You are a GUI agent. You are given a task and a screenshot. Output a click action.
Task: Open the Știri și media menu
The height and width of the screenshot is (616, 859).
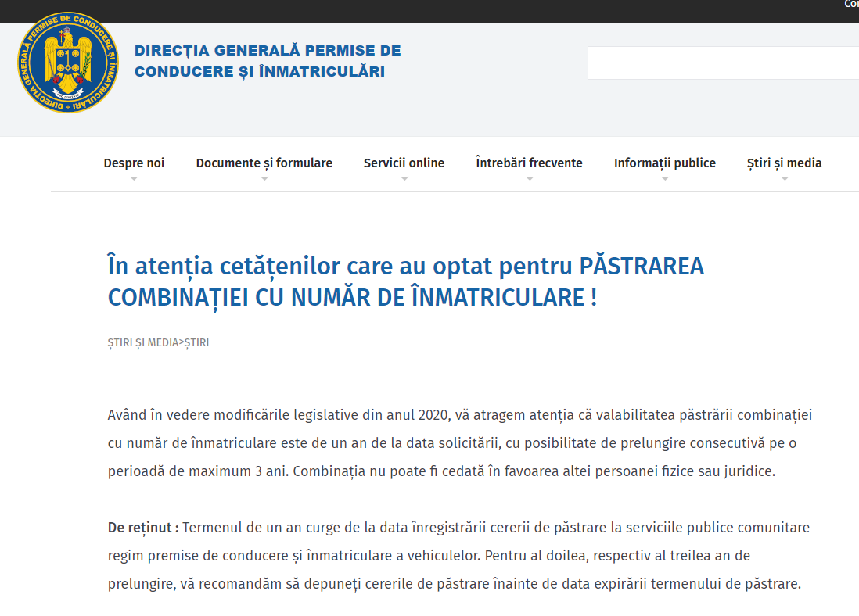(x=784, y=163)
